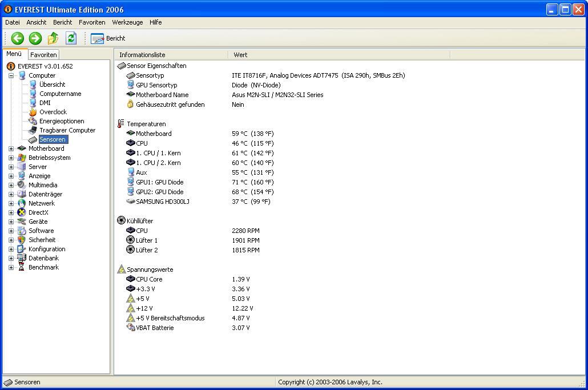Click the green Forward arrow toolbar icon
Screen dimensions: 588x390
(35, 38)
